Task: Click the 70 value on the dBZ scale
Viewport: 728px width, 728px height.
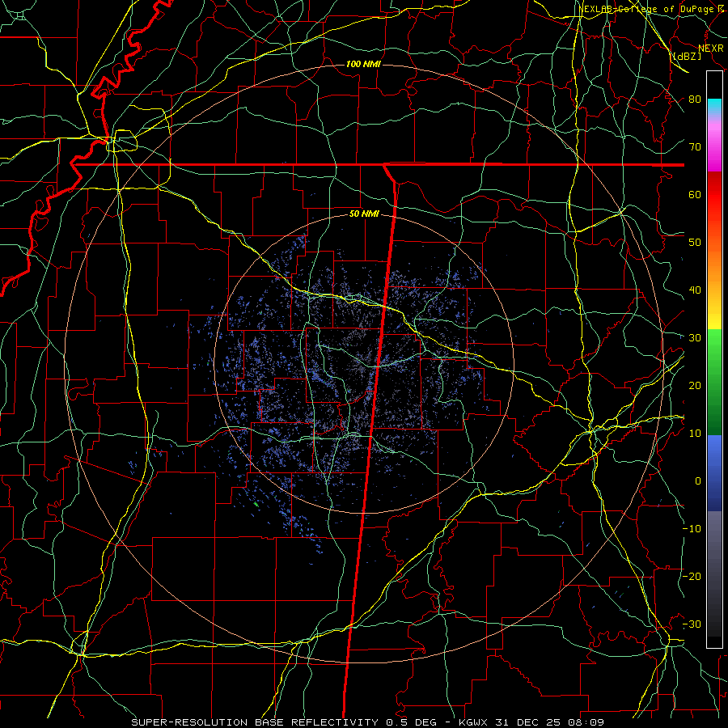Action: 695,146
